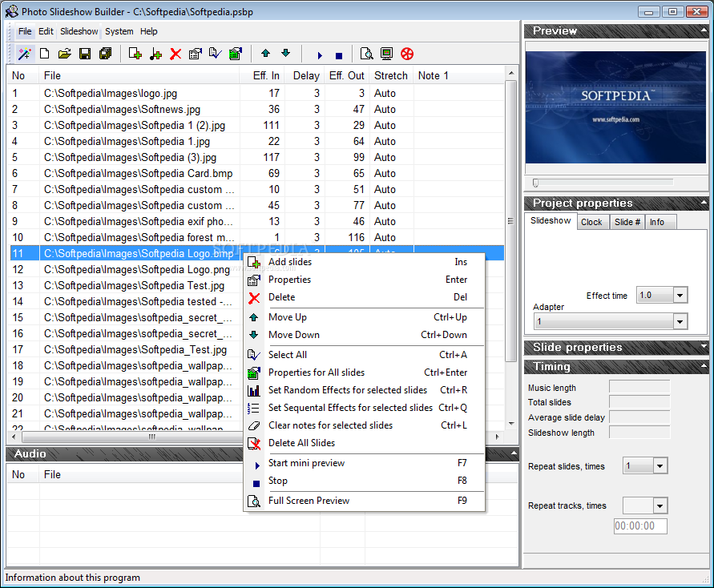Viewport: 714px width, 588px height.
Task: Click red lifebuoy help icon
Action: [x=407, y=54]
